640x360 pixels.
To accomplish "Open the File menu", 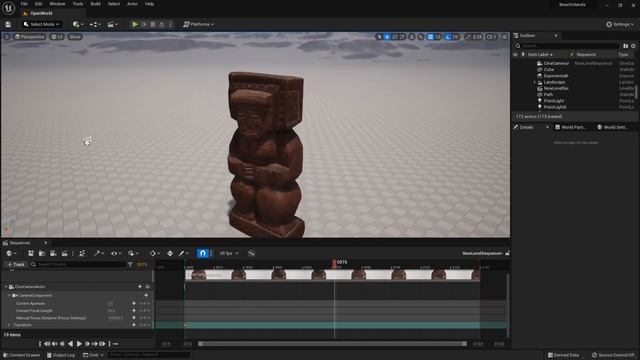I will click(24, 4).
